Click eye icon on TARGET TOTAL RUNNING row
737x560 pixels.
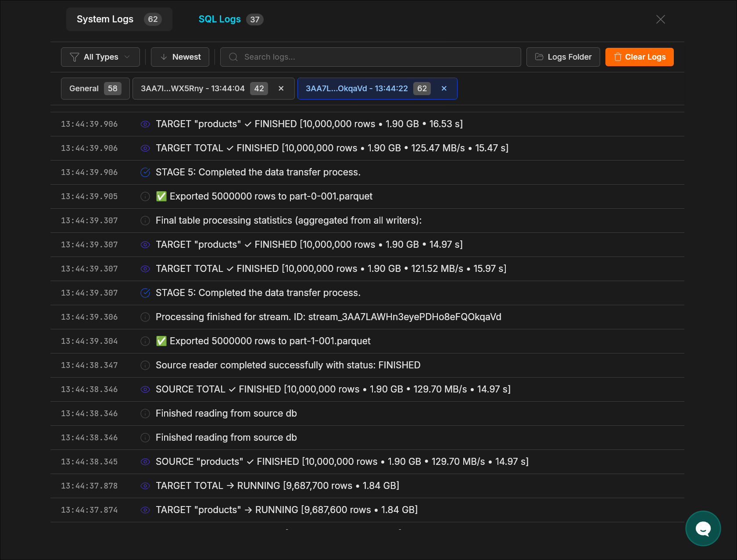(x=145, y=486)
